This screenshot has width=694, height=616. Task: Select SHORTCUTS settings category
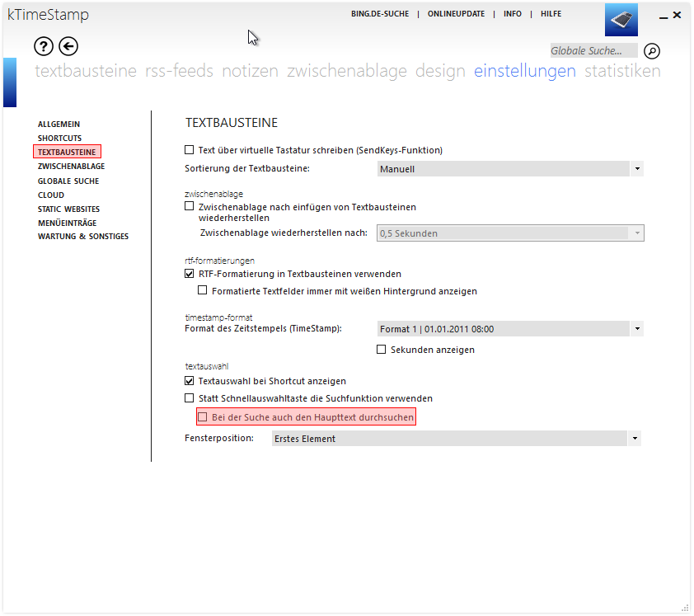(59, 139)
